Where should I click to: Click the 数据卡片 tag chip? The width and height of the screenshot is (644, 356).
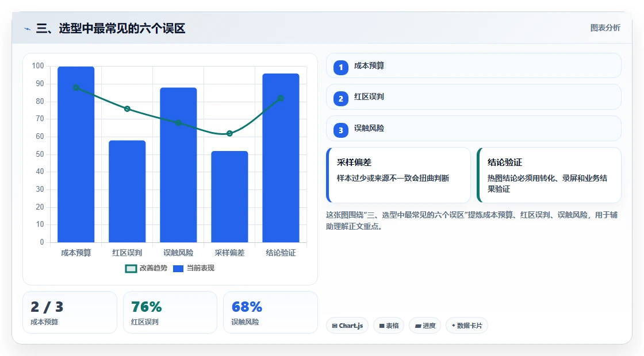coord(466,326)
